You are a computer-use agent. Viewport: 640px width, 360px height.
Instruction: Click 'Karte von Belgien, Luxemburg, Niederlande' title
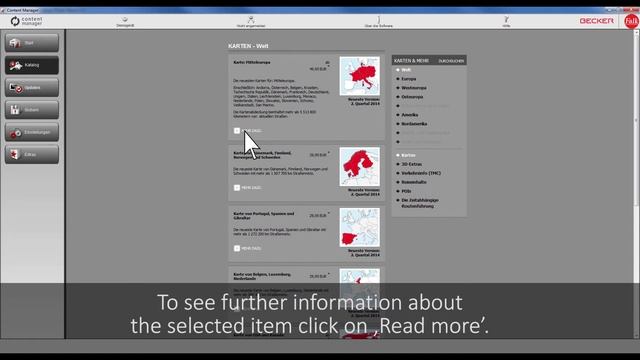click(262, 276)
